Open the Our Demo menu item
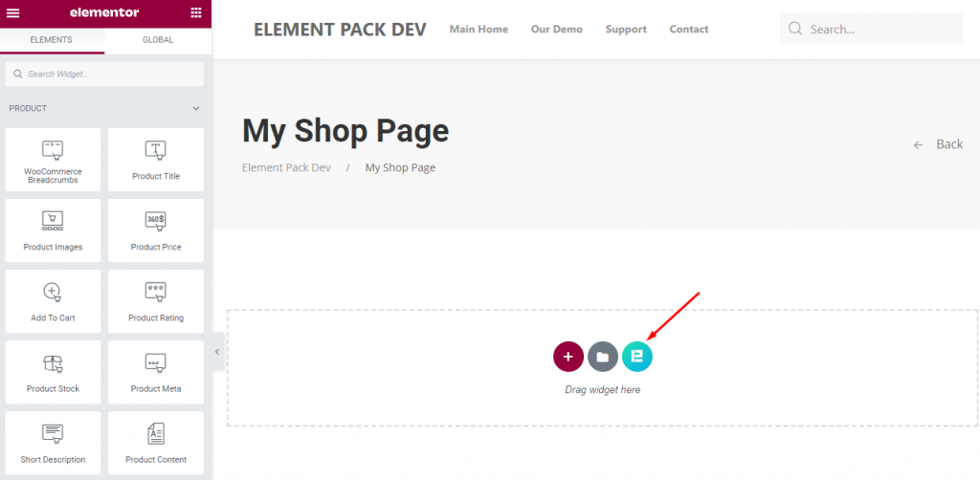980x480 pixels. click(x=557, y=30)
